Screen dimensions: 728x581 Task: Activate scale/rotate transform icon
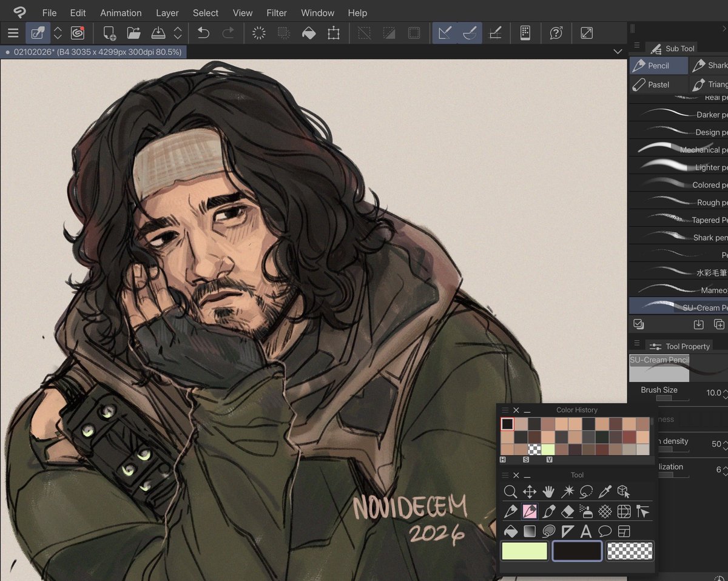pos(334,33)
